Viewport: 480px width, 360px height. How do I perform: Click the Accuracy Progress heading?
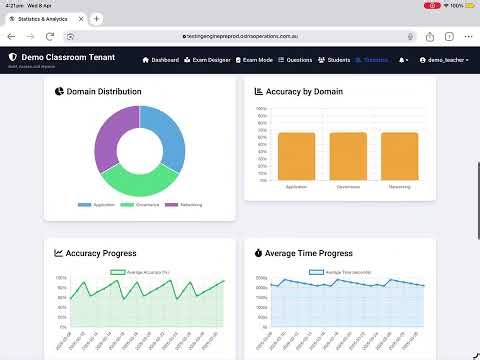coord(101,253)
